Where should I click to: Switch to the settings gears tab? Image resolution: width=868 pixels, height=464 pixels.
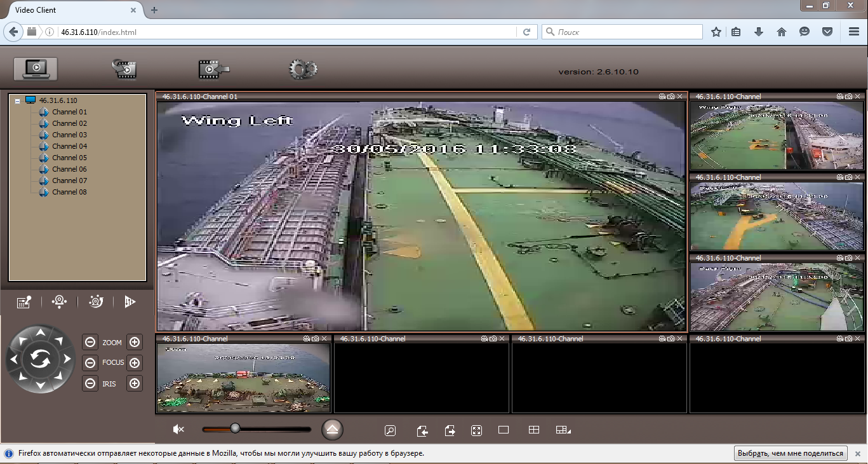pos(303,69)
